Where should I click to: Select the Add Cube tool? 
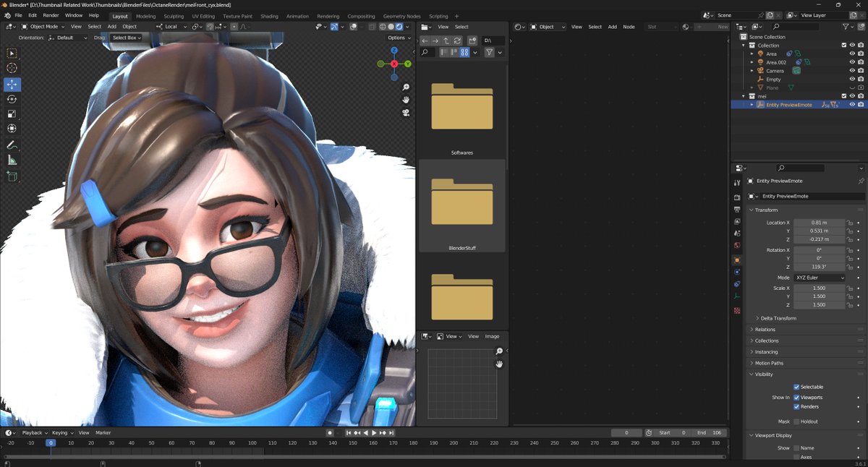point(12,176)
